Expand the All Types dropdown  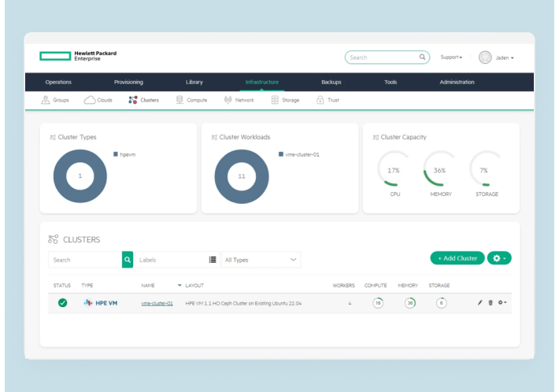coord(261,260)
